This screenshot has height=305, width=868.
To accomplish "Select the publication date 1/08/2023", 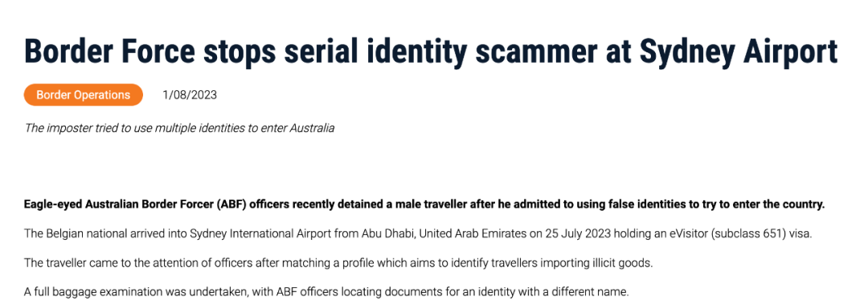I will click(190, 95).
